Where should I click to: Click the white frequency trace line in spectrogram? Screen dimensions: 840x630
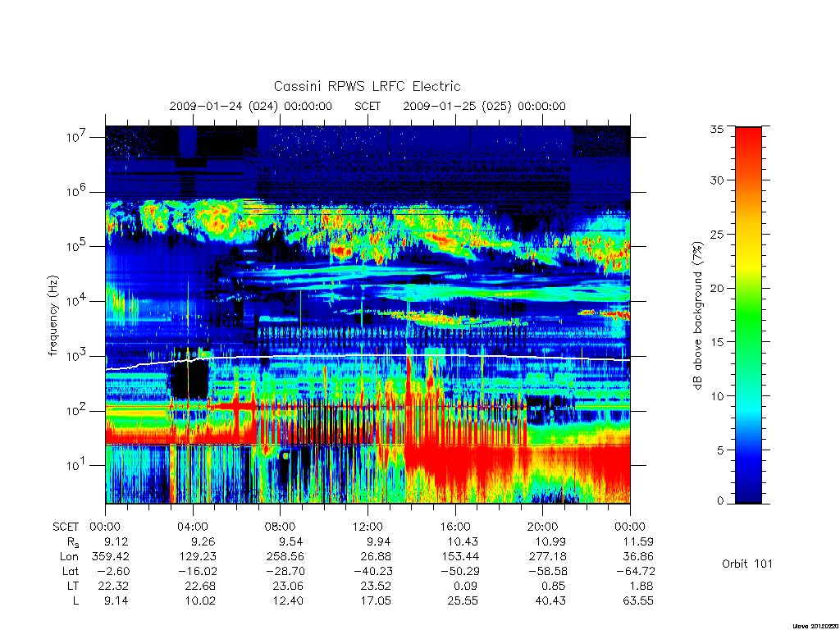click(x=367, y=358)
